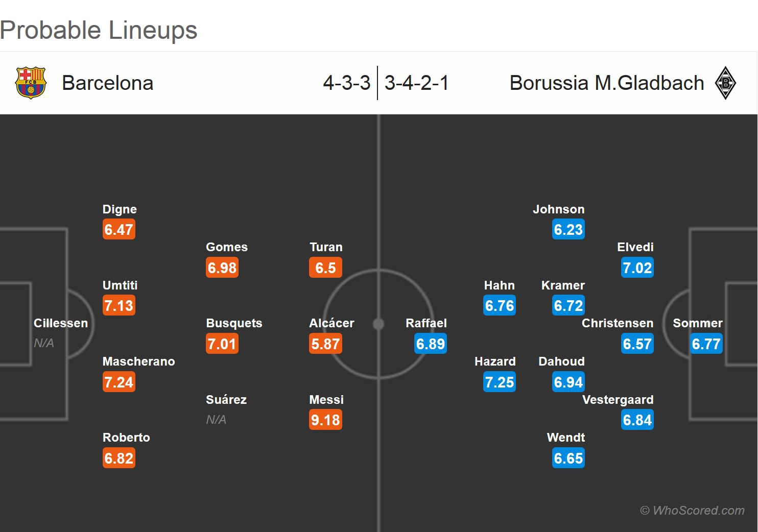Screen dimensions: 758x532
Task: Open the Borussia M.Gladbach team link
Action: [607, 83]
